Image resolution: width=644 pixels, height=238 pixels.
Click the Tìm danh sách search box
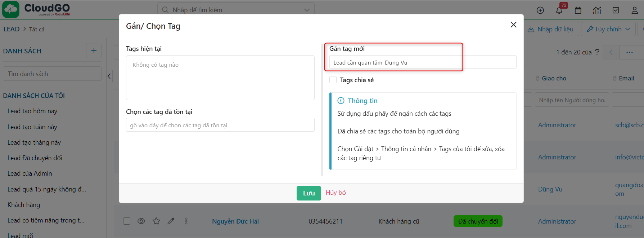coord(52,74)
